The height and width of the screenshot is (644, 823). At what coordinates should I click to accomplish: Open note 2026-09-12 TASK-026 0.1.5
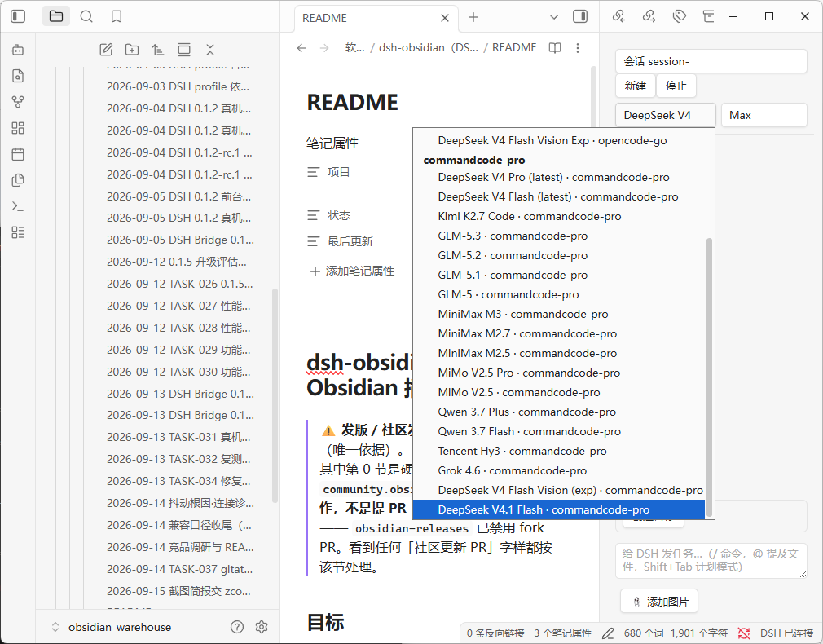point(179,284)
